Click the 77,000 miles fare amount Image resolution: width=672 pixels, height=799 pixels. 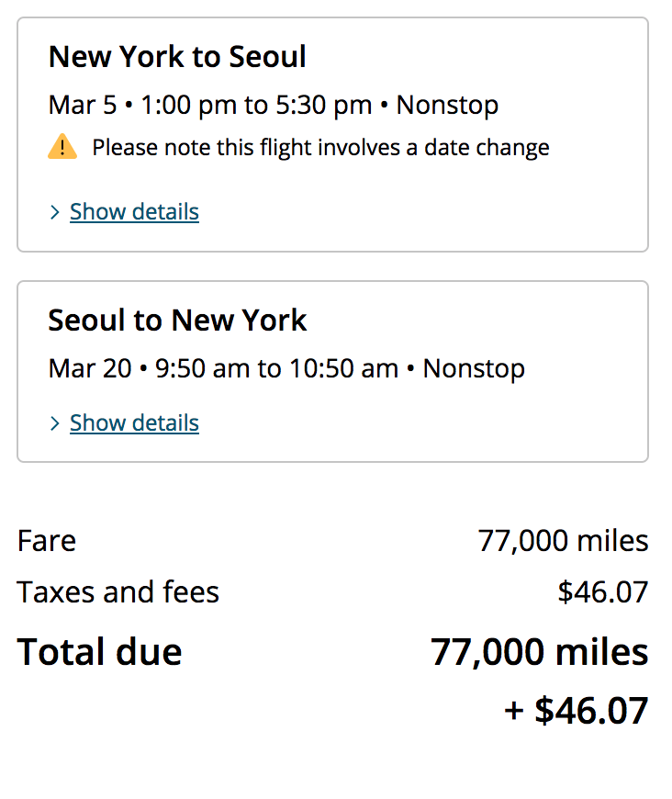[563, 541]
